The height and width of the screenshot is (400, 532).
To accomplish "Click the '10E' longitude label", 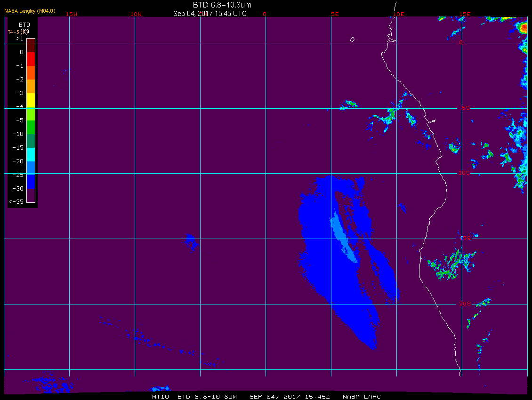I will pyautogui.click(x=398, y=14).
